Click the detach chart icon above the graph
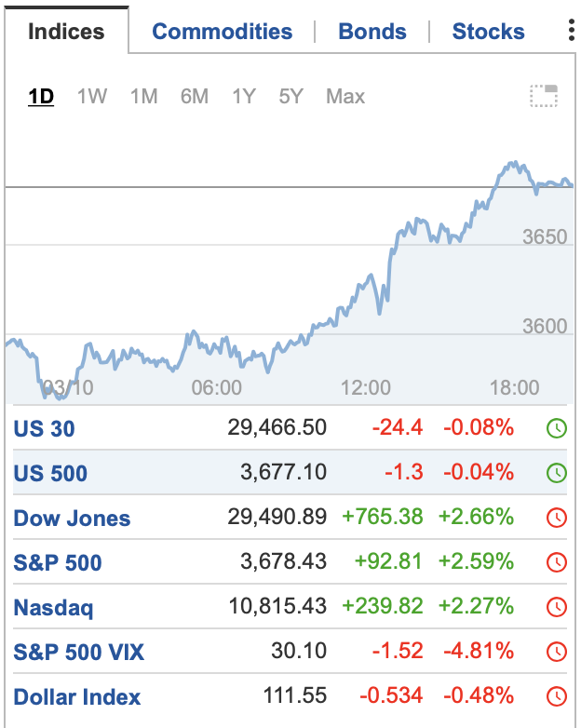Screen dimensions: 581x728 (544, 96)
